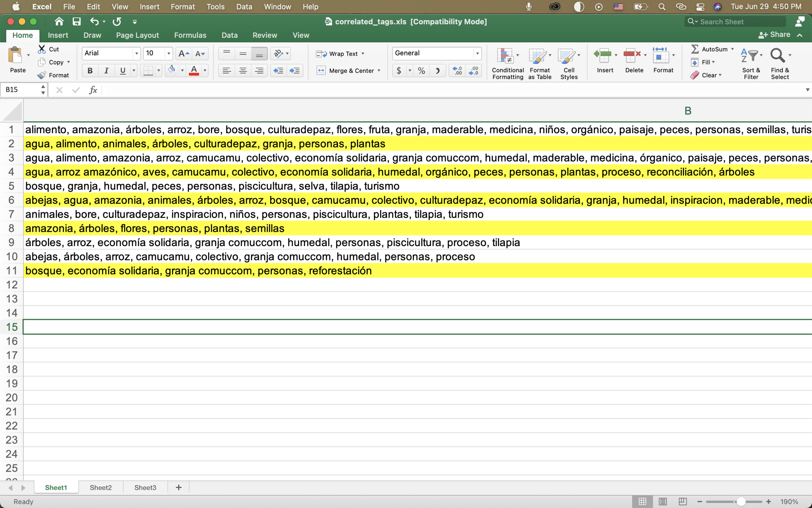Click the AutoSum icon
Viewport: 812px width, 508px height.
pyautogui.click(x=695, y=49)
